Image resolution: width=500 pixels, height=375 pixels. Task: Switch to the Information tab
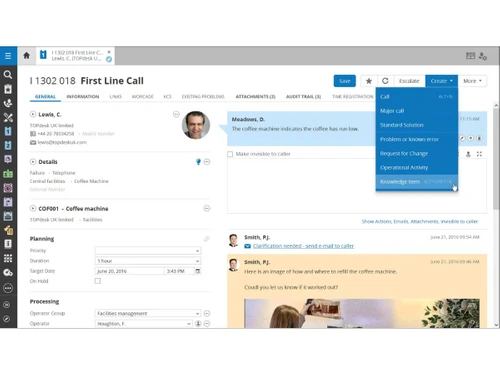pos(83,97)
